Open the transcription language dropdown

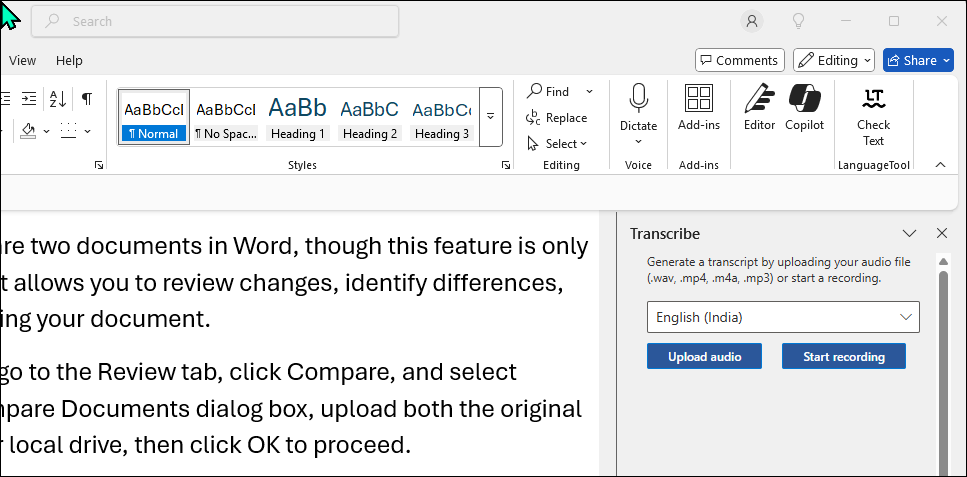(783, 317)
